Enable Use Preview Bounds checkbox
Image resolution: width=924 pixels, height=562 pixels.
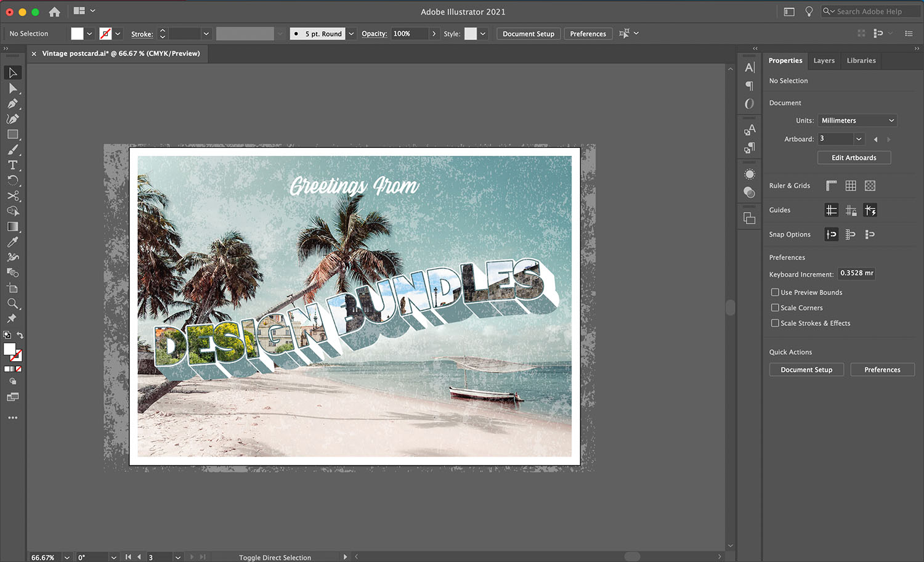tap(775, 292)
